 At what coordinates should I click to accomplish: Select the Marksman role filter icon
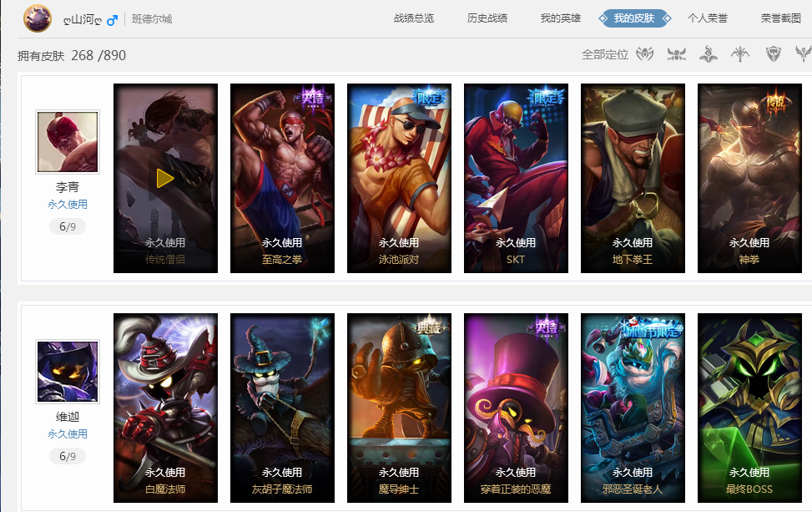click(x=740, y=54)
